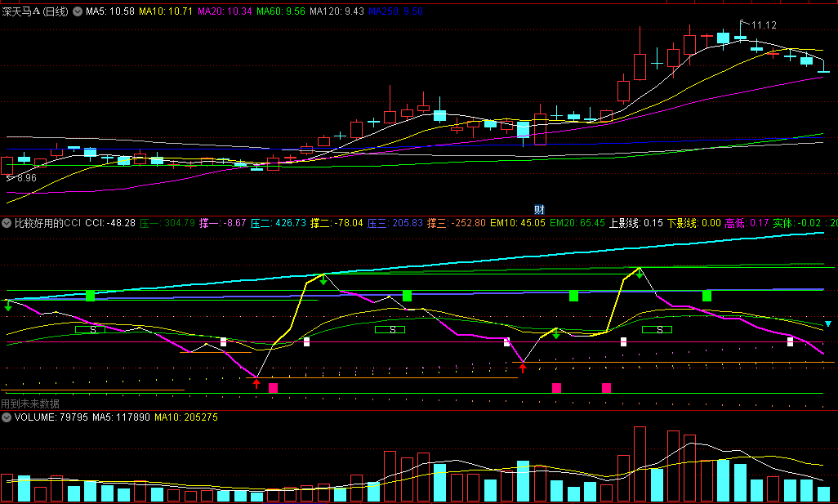Click the 财 financial marker icon
This screenshot has width=838, height=504.
[539, 209]
